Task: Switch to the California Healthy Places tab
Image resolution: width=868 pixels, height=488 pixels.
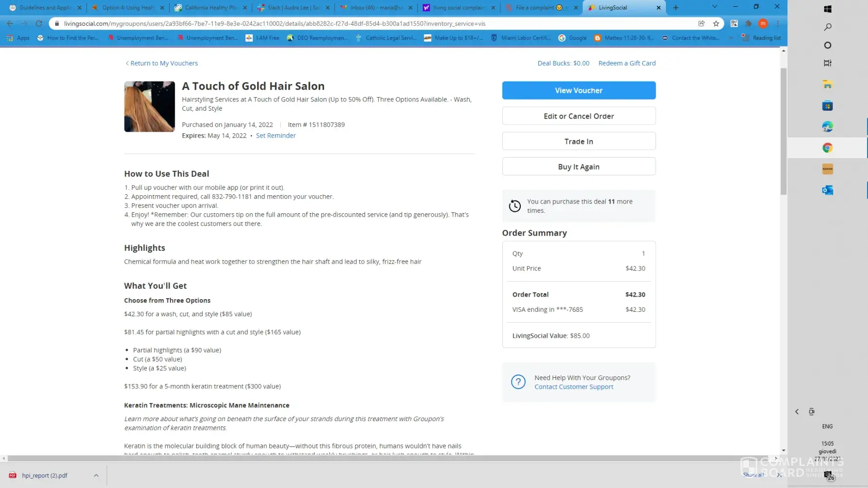Action: coord(211,8)
